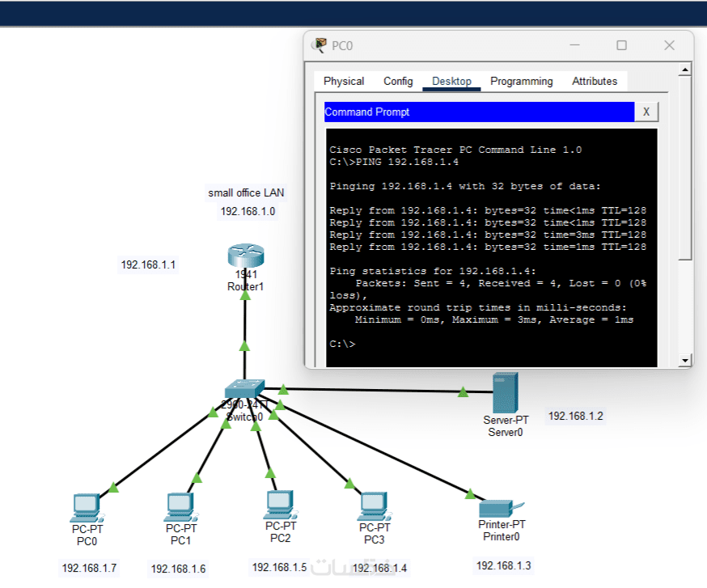
Task: Click the green link light near PC0
Action: coord(113,488)
